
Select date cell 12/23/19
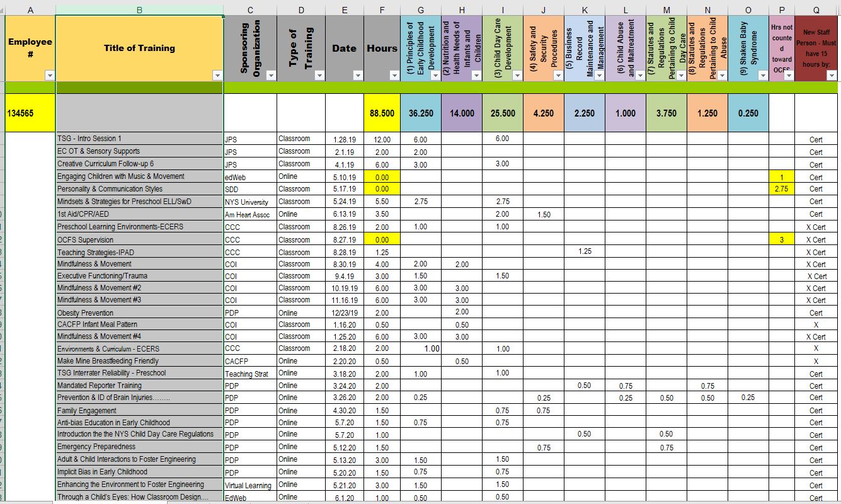[x=345, y=313]
